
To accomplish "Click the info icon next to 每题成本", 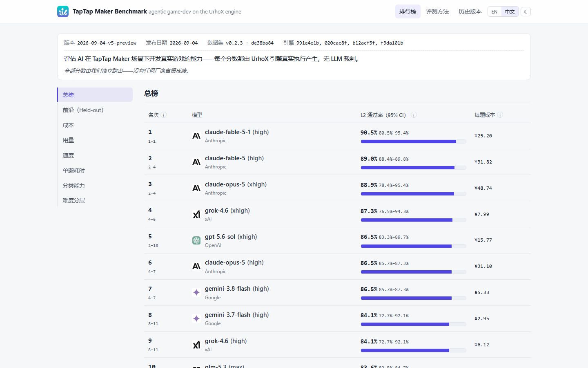I will click(x=500, y=115).
